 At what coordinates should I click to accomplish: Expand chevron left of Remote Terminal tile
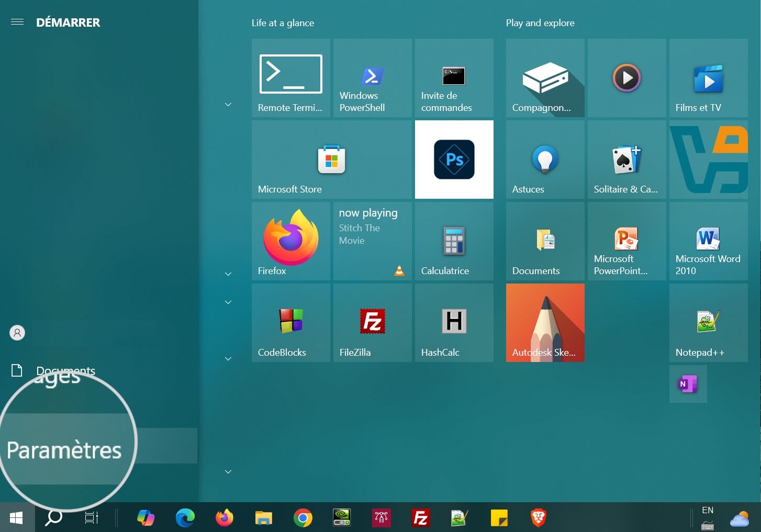(228, 105)
